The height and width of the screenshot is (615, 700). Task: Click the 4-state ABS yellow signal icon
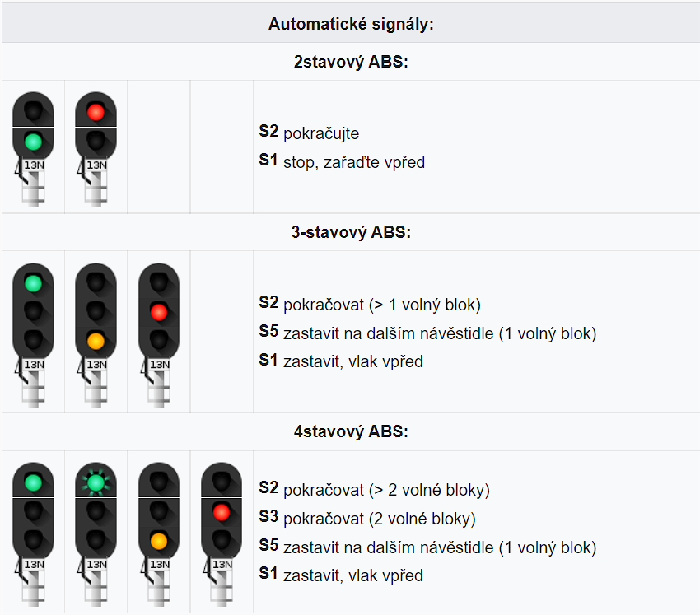pos(159,534)
